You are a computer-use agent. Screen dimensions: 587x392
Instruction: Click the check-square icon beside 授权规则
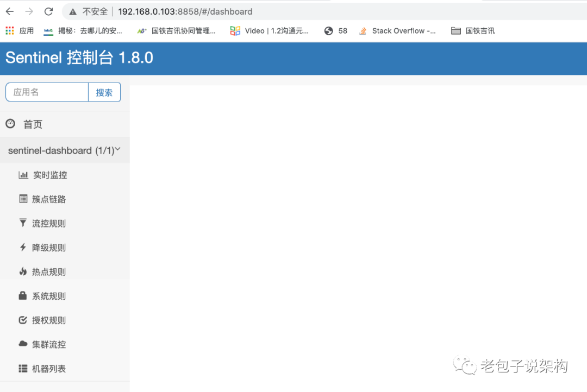pos(23,320)
